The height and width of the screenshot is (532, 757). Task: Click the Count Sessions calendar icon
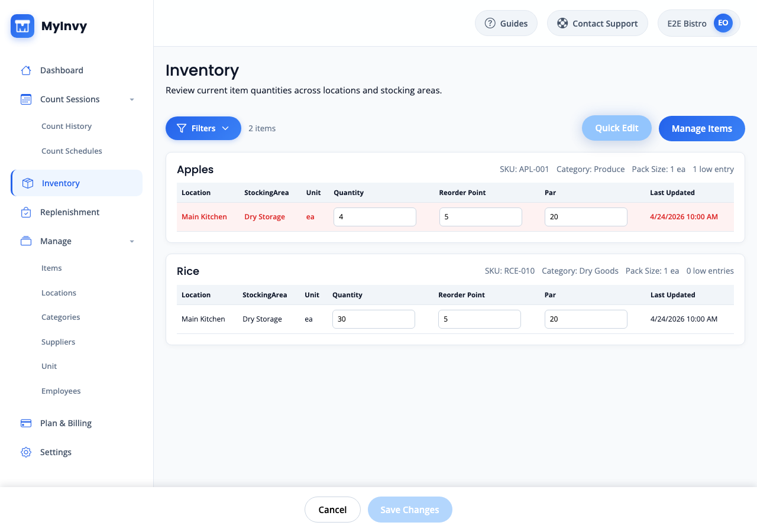pos(26,99)
